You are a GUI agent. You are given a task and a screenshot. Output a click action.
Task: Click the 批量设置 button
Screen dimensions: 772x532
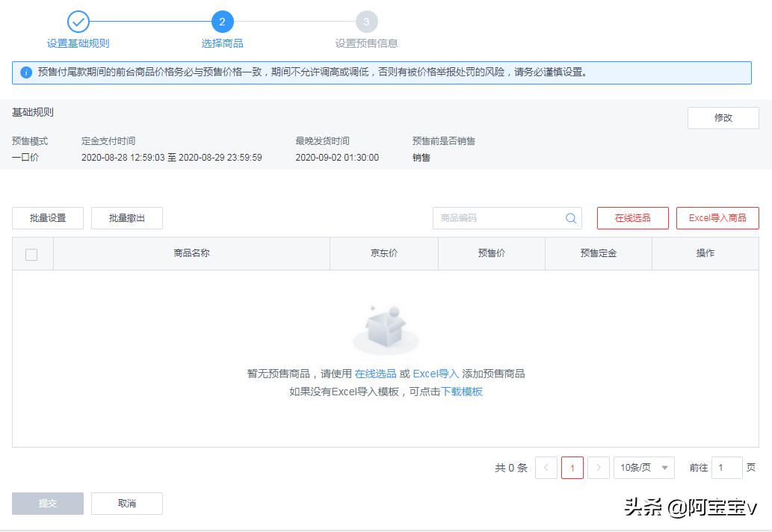pos(47,217)
